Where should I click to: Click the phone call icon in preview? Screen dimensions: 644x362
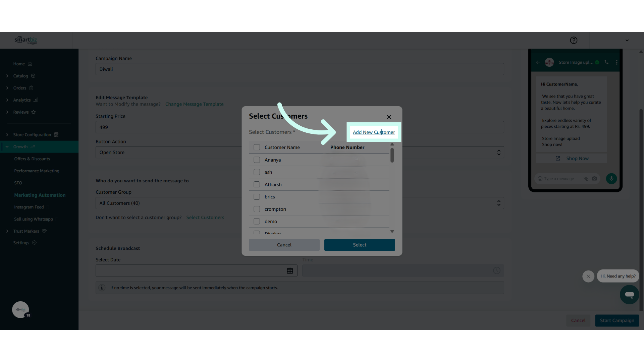tap(606, 62)
